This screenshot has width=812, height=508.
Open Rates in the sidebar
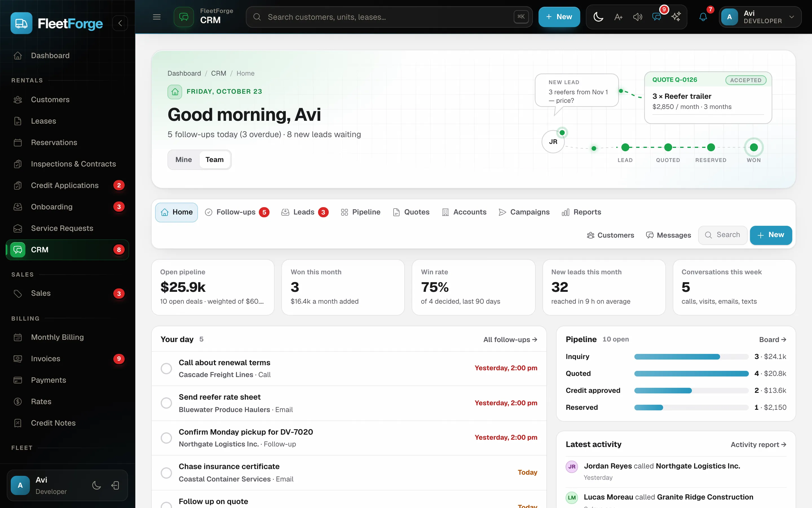point(67,402)
